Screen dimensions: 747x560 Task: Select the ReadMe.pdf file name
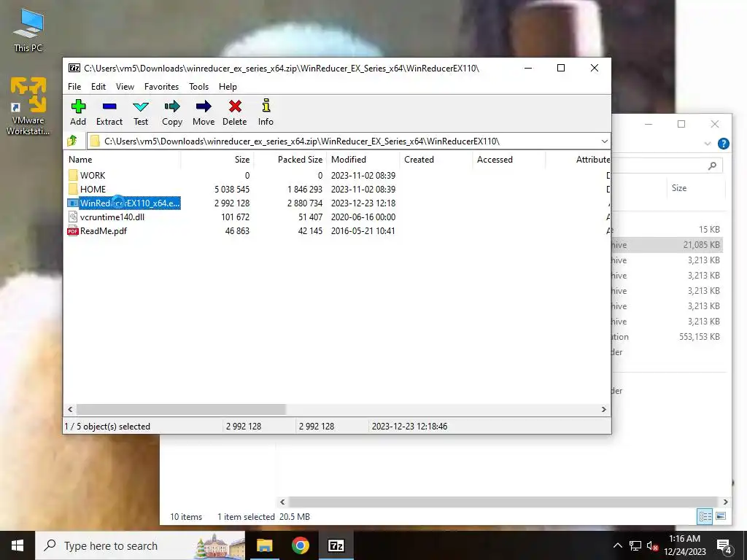104,231
